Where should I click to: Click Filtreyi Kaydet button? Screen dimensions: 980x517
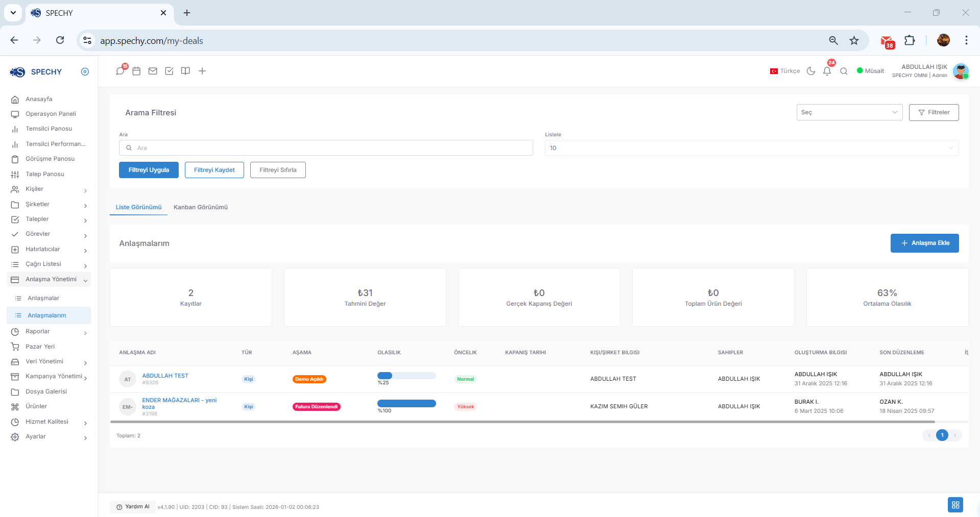pyautogui.click(x=214, y=170)
